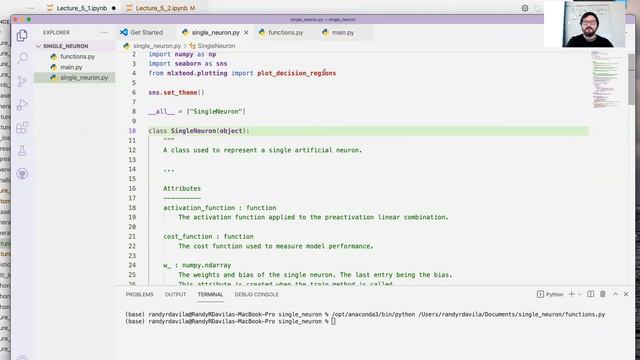Close the single_neuron.py editor tab

(x=246, y=32)
